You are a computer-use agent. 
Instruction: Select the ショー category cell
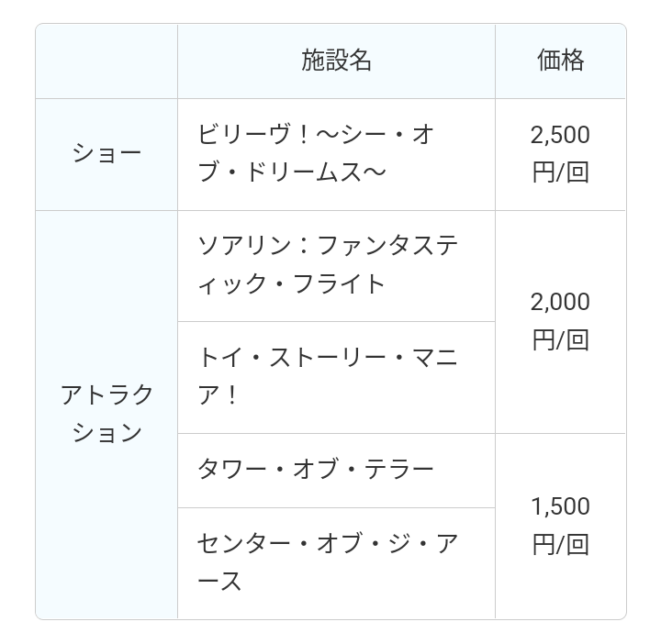tap(106, 154)
